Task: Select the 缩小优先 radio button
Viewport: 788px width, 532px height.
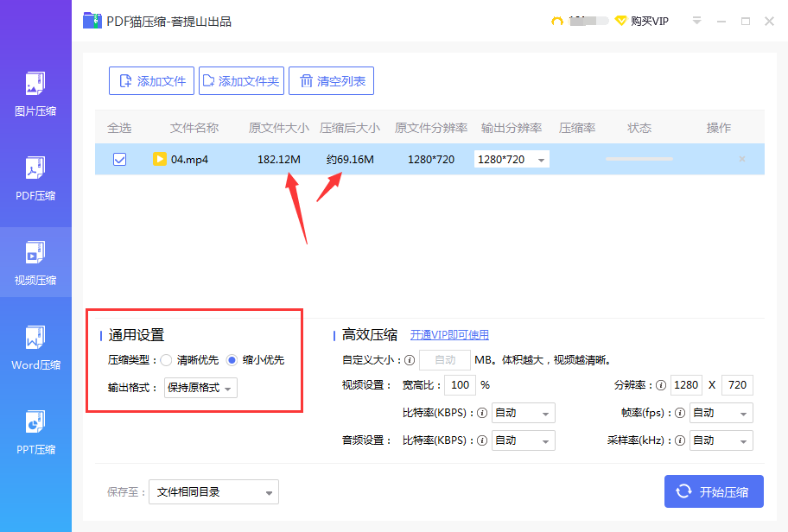Action: [232, 360]
